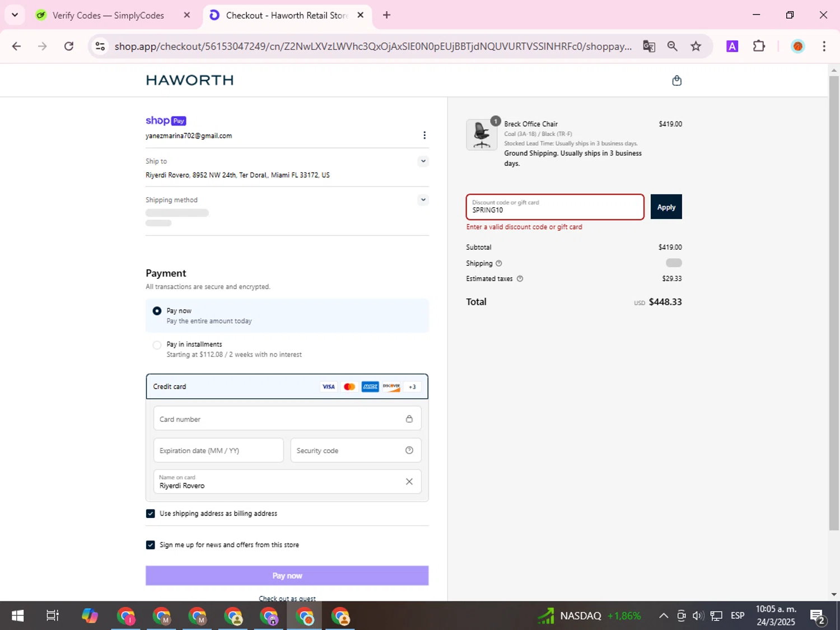Open the notification center icon
The height and width of the screenshot is (630, 840).
[x=818, y=617]
